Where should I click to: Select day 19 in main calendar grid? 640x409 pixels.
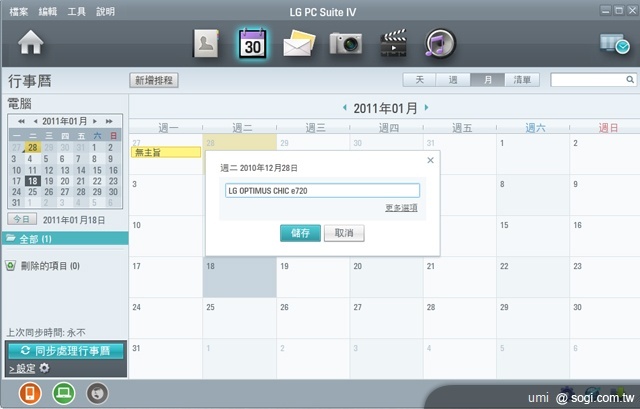[x=313, y=277]
